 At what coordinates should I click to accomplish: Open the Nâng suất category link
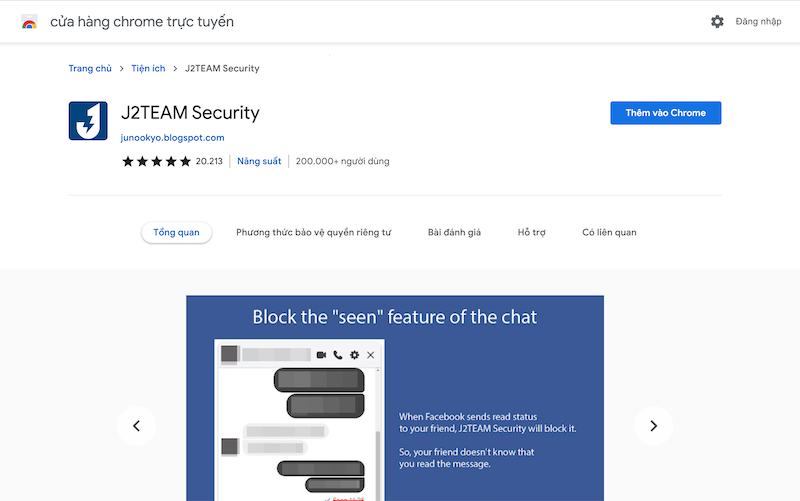pos(259,161)
